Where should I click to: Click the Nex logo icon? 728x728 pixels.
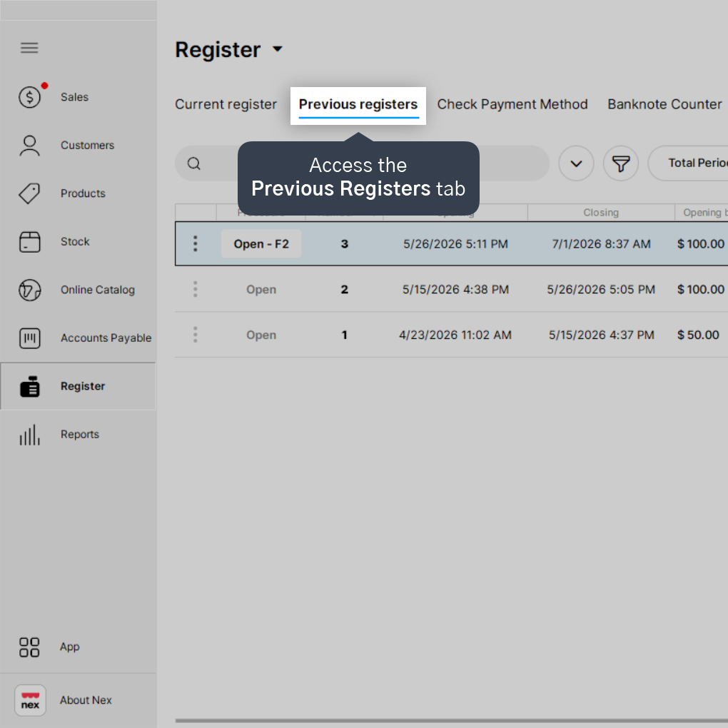pyautogui.click(x=30, y=700)
